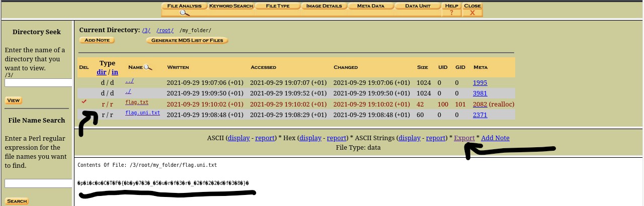This screenshot has width=644, height=206.
Task: Open the File Type tab
Action: tap(278, 6)
